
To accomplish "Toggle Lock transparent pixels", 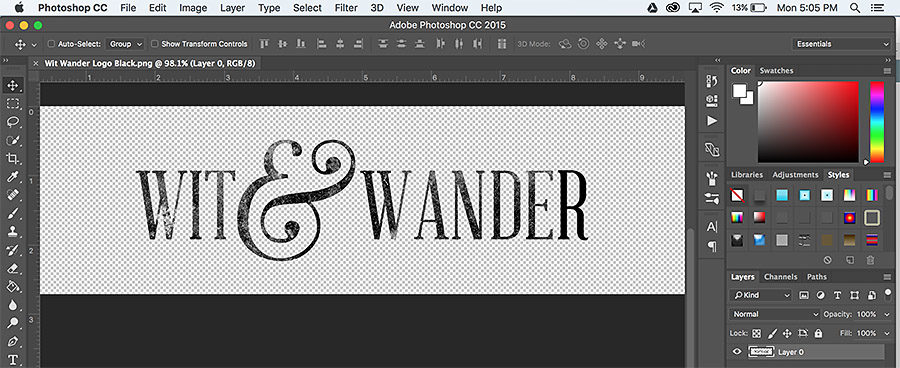I will [757, 333].
